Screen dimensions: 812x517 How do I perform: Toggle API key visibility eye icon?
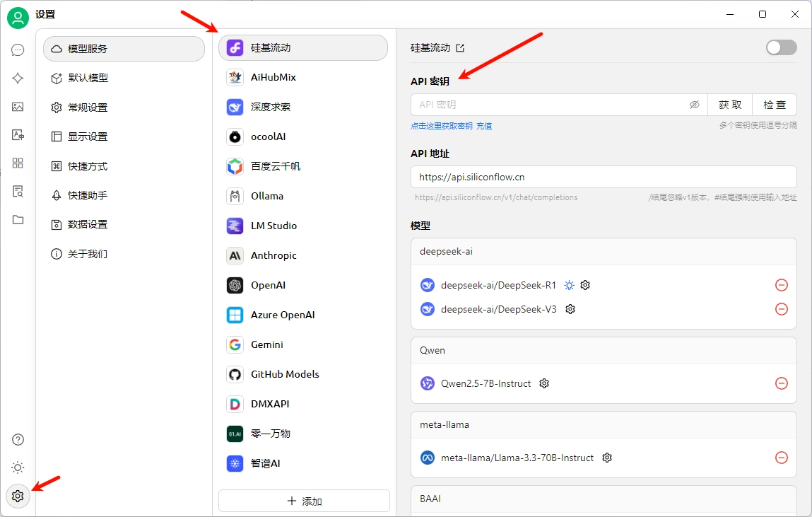coord(694,105)
